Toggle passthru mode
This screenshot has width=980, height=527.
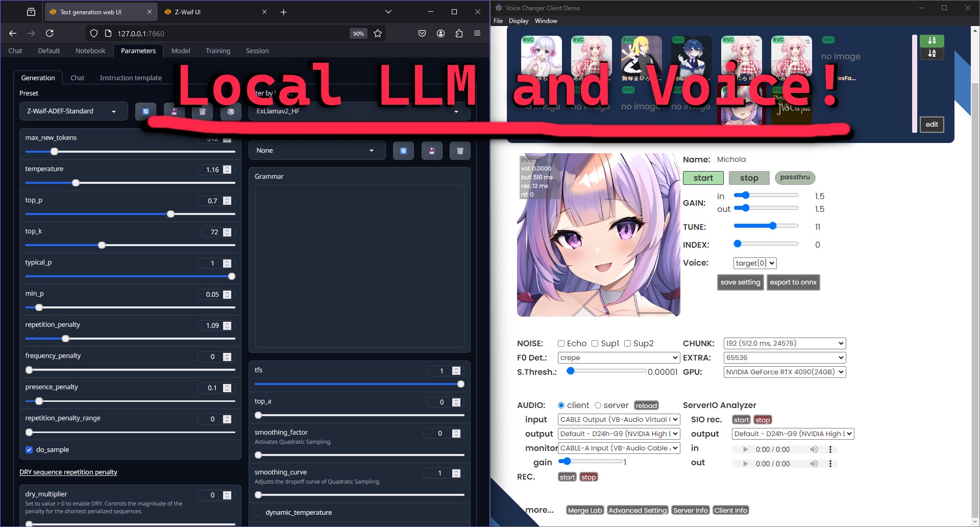(x=795, y=178)
